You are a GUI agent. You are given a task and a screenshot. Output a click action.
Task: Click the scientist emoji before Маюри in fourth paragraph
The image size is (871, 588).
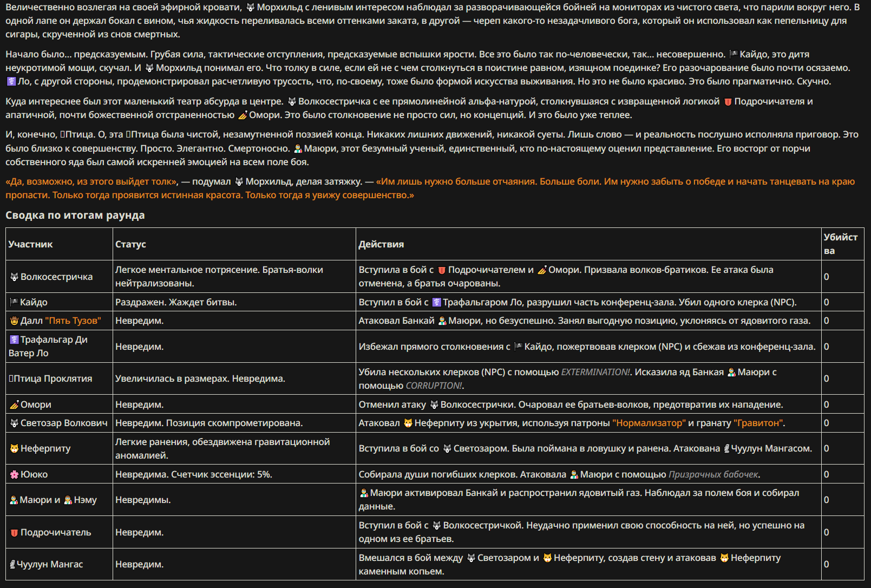298,148
